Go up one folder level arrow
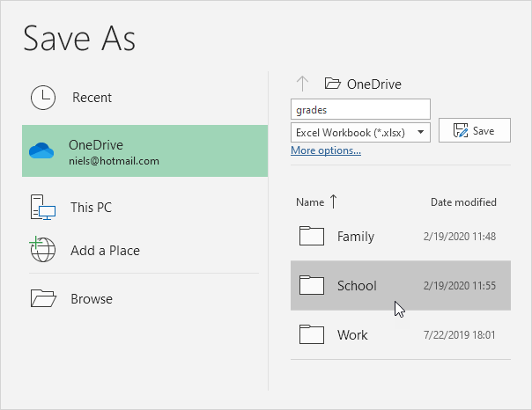 pos(302,84)
